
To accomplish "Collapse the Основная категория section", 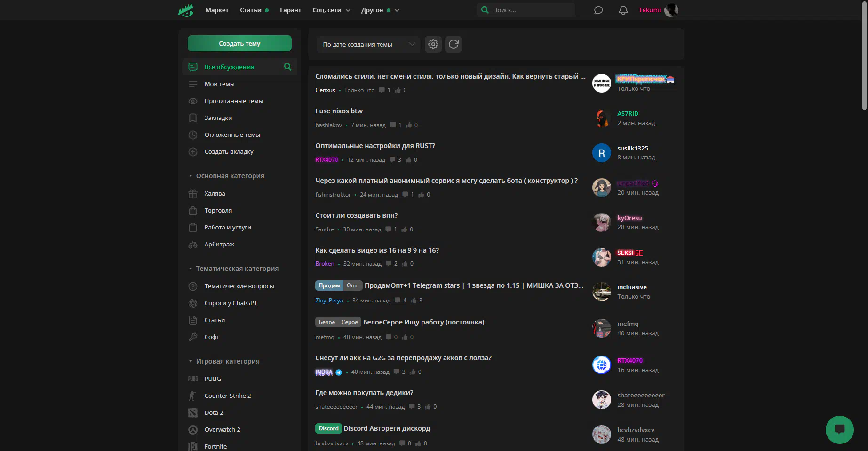I will (230, 176).
